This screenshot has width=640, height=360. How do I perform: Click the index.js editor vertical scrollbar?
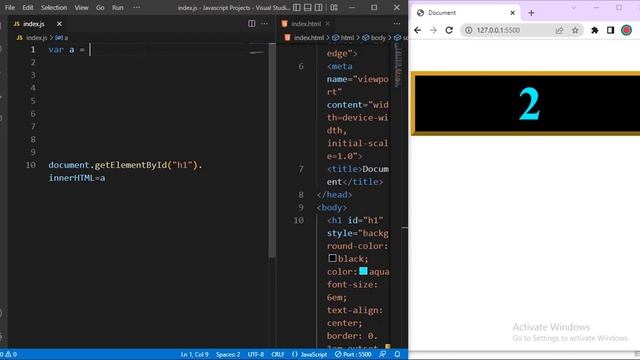point(272,151)
